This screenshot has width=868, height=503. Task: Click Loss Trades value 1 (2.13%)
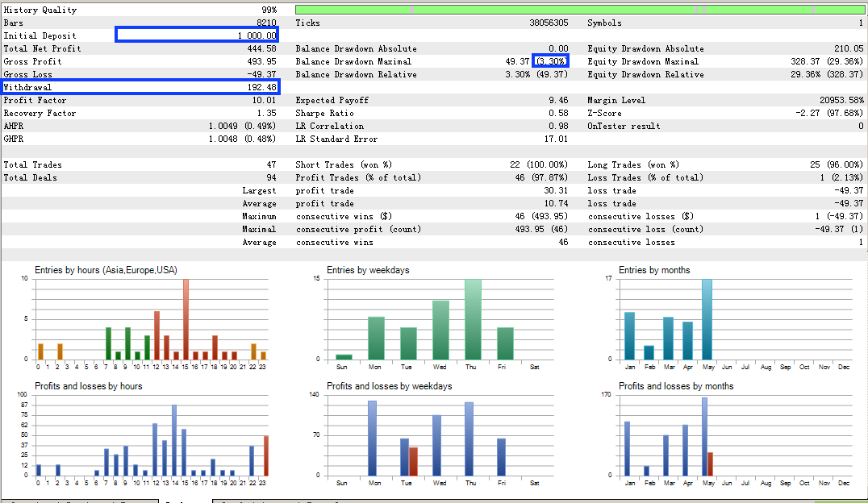pyautogui.click(x=841, y=177)
